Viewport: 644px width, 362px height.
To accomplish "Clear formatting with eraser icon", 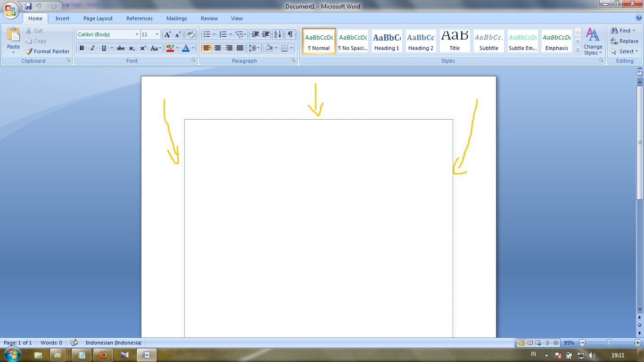I will tap(190, 34).
